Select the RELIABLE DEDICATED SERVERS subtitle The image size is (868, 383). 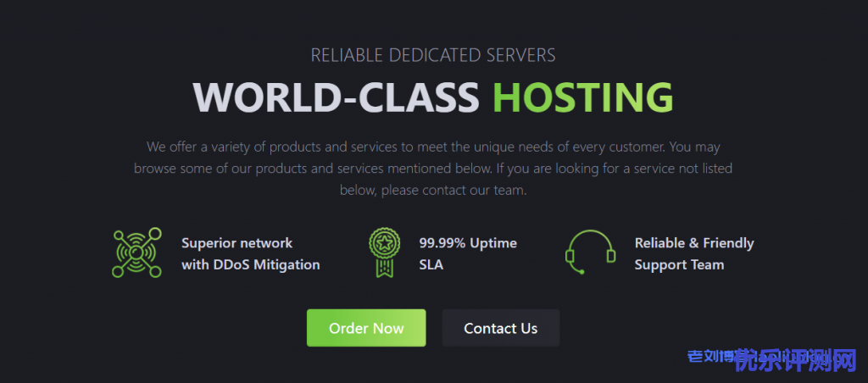coord(433,55)
